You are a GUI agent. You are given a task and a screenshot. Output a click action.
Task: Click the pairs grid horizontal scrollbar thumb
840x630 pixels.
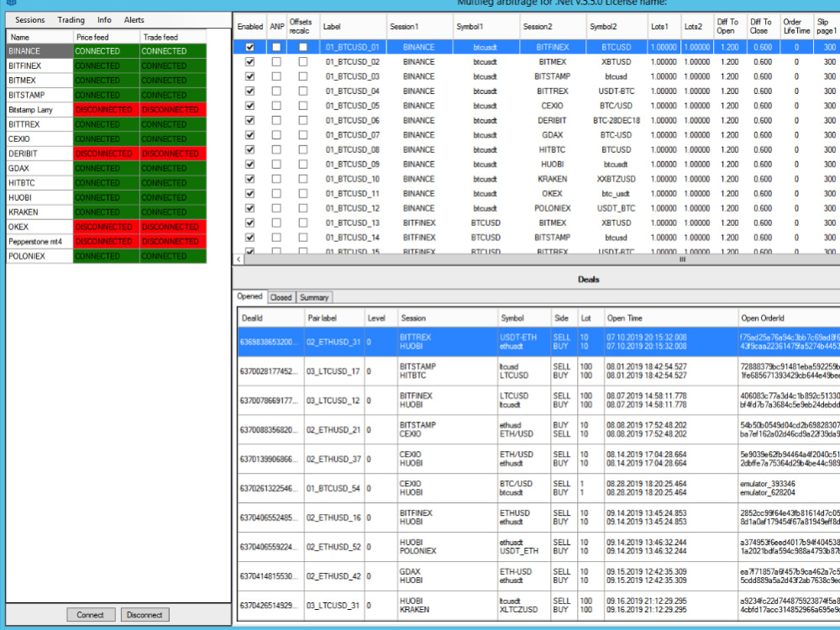point(682,260)
